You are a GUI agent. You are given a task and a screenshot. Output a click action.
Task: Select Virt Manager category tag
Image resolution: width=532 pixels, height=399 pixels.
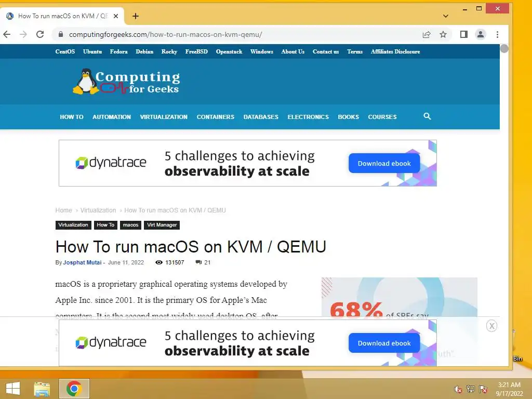162,225
